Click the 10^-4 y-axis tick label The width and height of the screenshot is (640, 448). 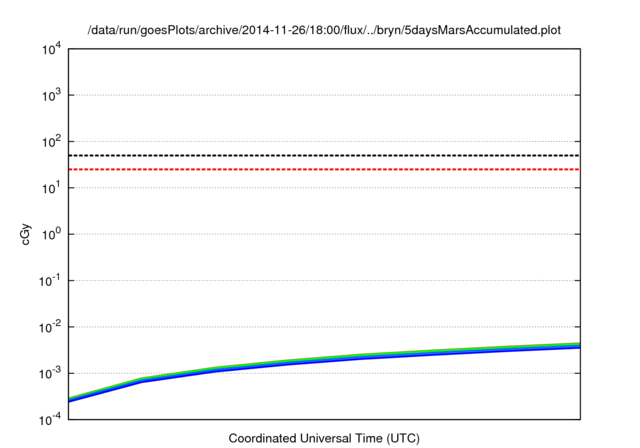50,420
